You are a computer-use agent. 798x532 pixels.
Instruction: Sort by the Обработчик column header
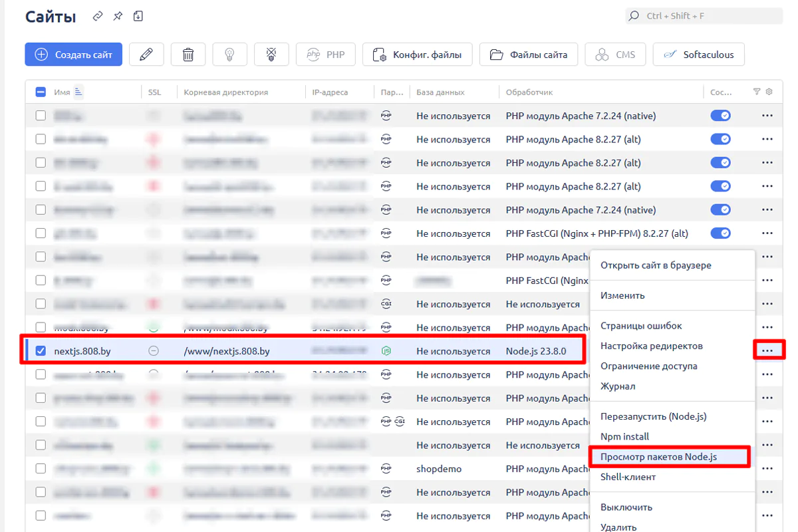click(x=529, y=92)
